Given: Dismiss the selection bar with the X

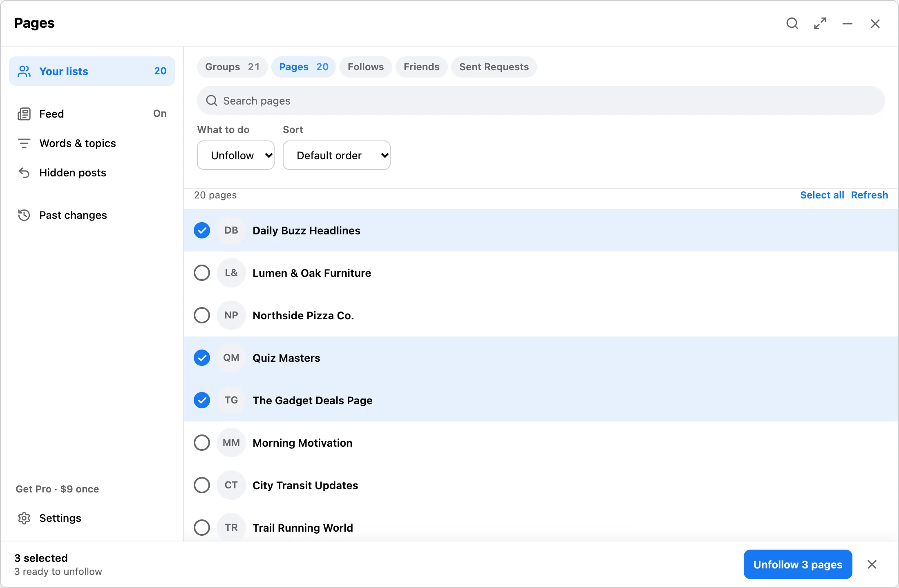Looking at the screenshot, I should (872, 564).
